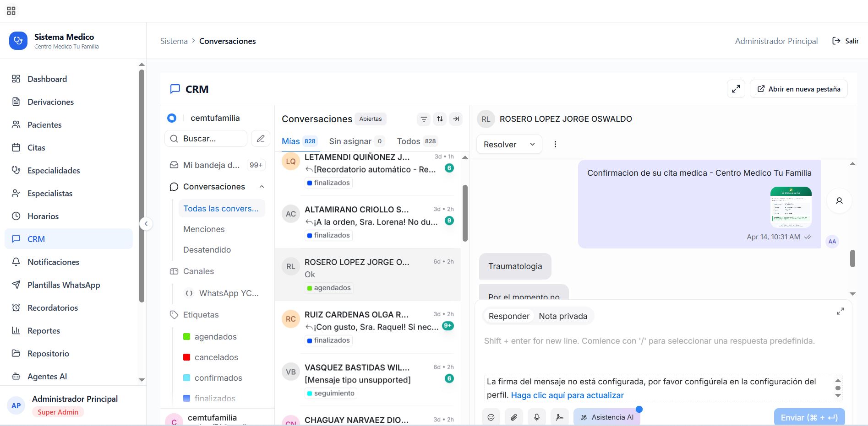The image size is (868, 426).
Task: Expand the reply editor with the diagonal arrows
Action: point(841,311)
